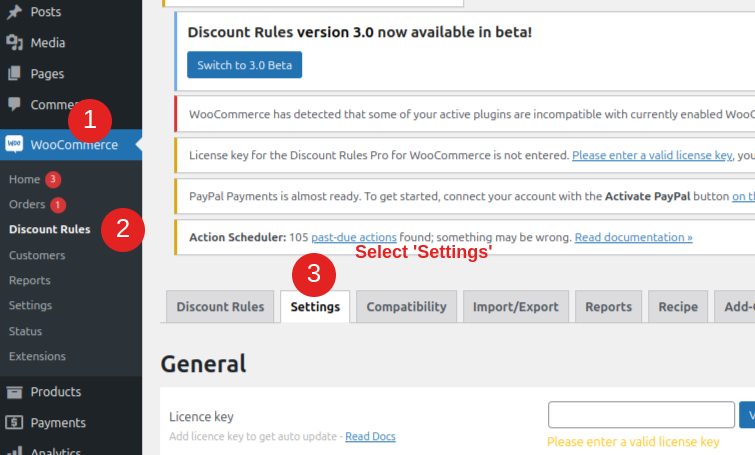Image resolution: width=755 pixels, height=455 pixels.
Task: Open Customers submenu item
Action: click(37, 255)
